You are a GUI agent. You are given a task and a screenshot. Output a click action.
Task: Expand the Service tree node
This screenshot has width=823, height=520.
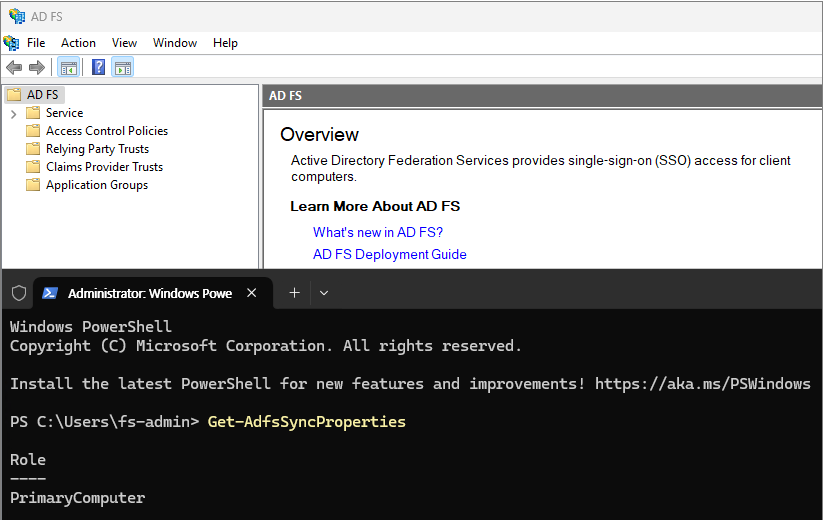[14, 113]
